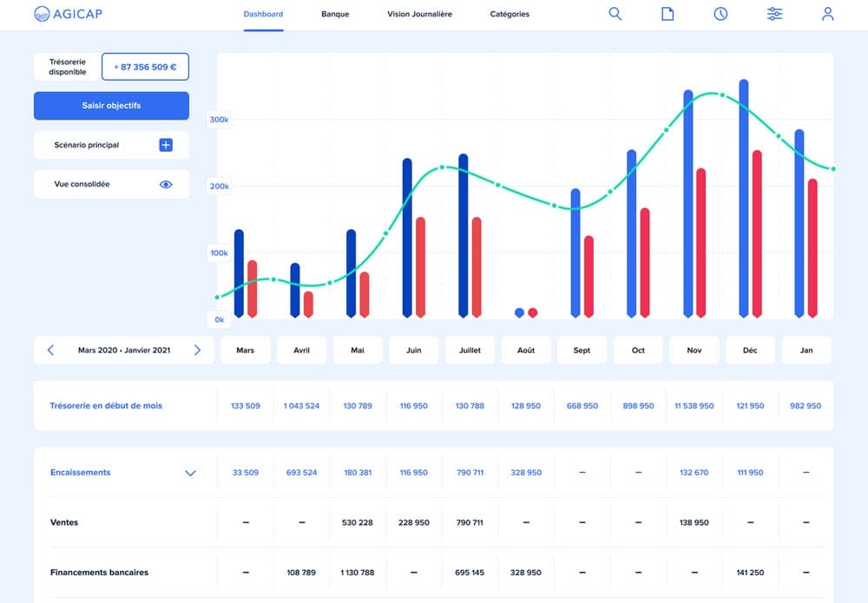The width and height of the screenshot is (868, 603).
Task: Expand the Encaissements row chevron
Action: click(x=191, y=473)
